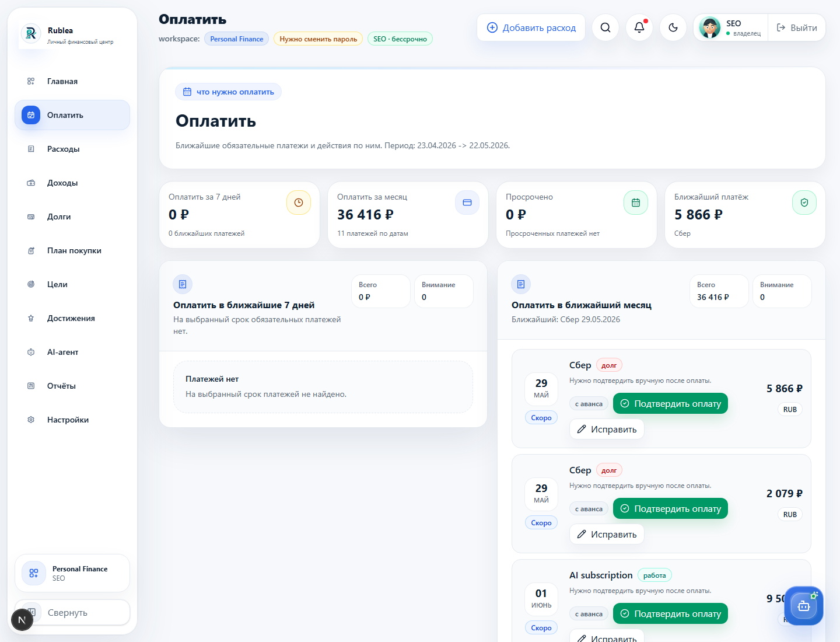Click Главная grid icon
Screen dimensions: 840x642
pyautogui.click(x=31, y=81)
